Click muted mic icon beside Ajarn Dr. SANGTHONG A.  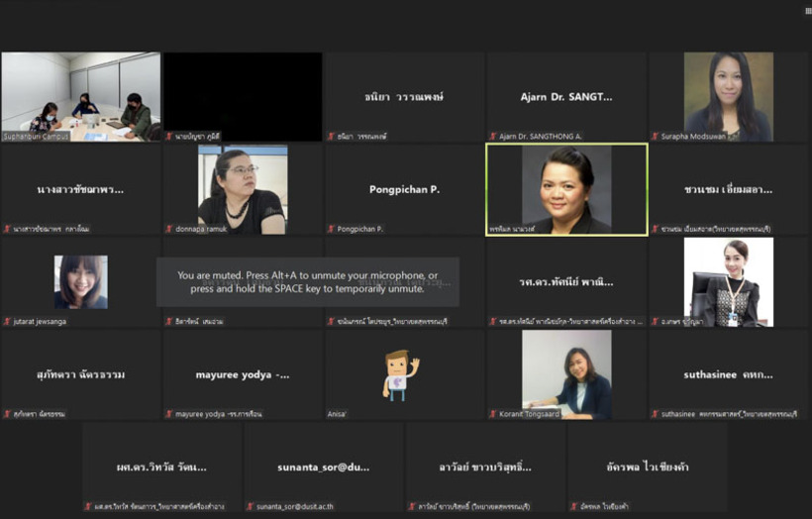[492, 137]
